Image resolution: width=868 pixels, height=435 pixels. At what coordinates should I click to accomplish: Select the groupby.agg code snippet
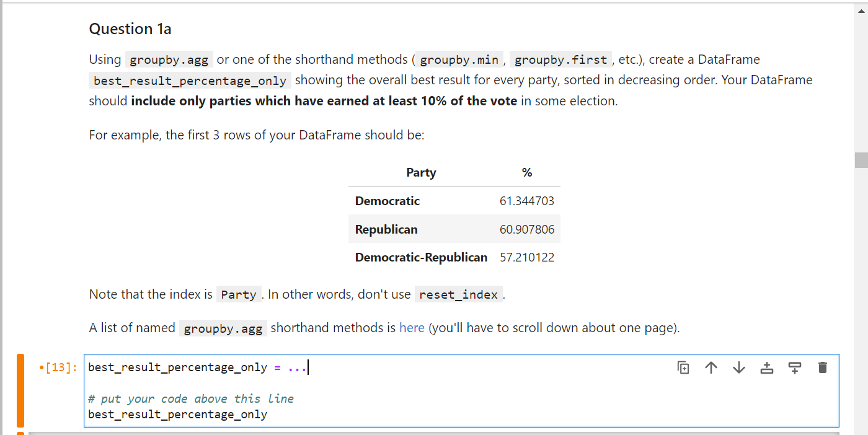[x=169, y=59]
